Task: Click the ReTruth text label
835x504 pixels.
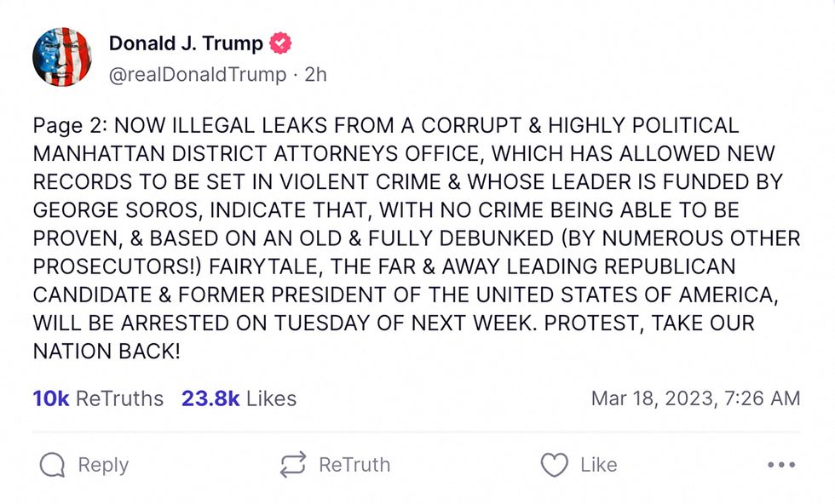Action: (354, 465)
